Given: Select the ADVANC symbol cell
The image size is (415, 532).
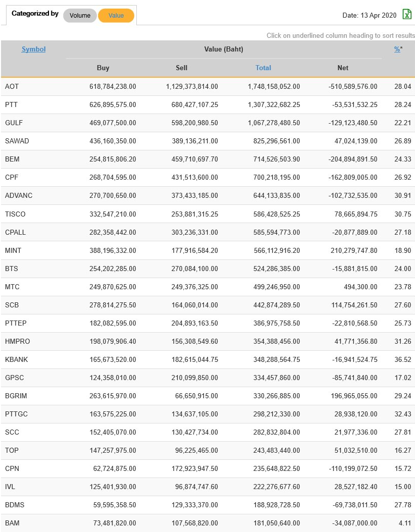Looking at the screenshot, I should click(x=19, y=195).
